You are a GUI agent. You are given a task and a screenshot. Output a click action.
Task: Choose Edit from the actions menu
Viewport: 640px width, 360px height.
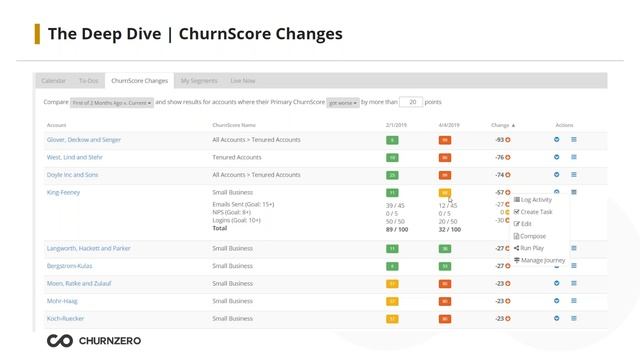[x=522, y=224]
